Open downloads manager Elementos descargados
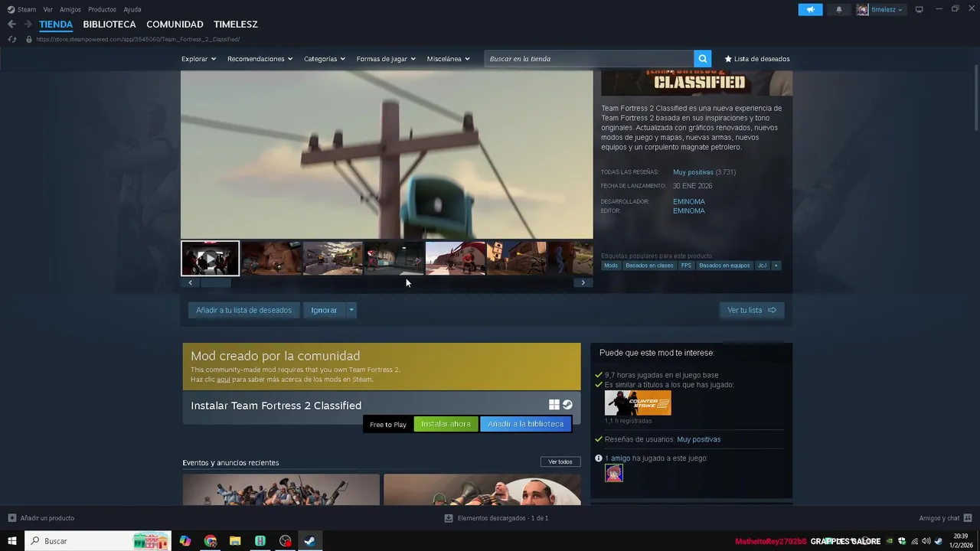Image resolution: width=980 pixels, height=551 pixels. point(496,518)
